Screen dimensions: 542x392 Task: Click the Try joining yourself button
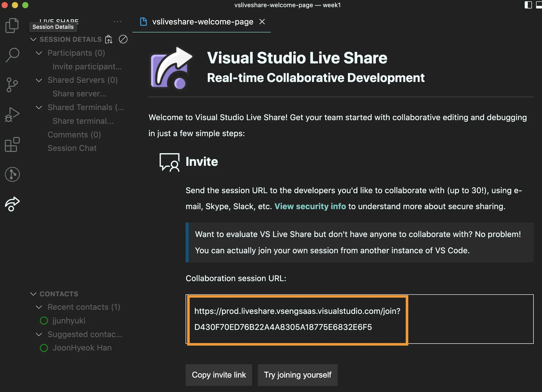(x=297, y=375)
